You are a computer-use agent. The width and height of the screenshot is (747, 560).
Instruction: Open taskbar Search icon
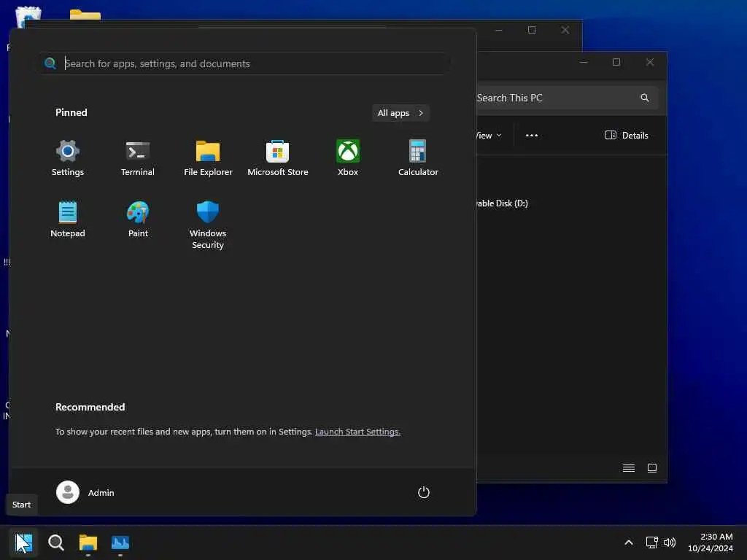pyautogui.click(x=55, y=542)
